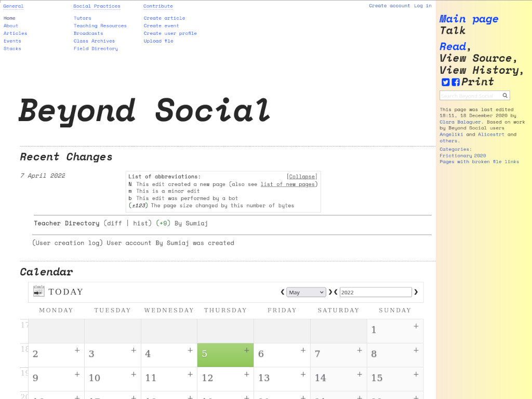The width and height of the screenshot is (532, 399).
Task: Open the Teaching Resources link
Action: 100,25
